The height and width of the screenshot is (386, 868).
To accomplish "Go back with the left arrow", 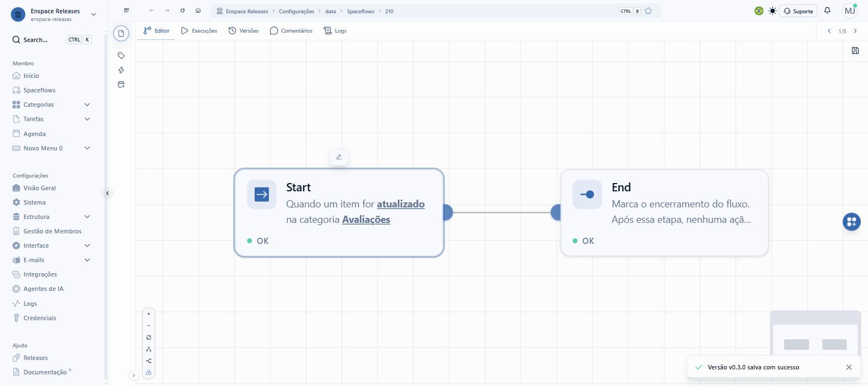I will click(152, 11).
